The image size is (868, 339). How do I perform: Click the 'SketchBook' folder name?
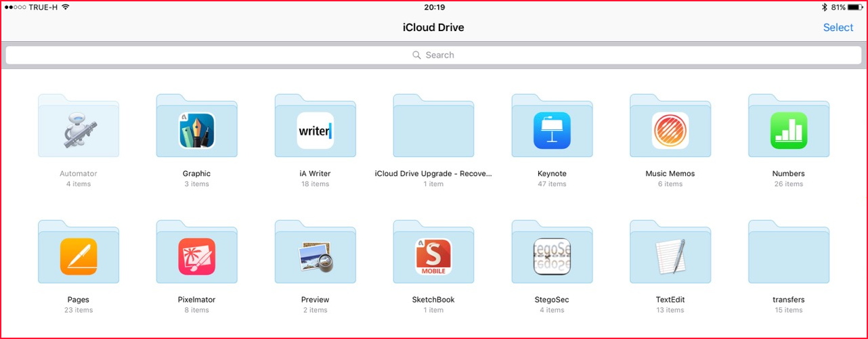click(x=433, y=300)
